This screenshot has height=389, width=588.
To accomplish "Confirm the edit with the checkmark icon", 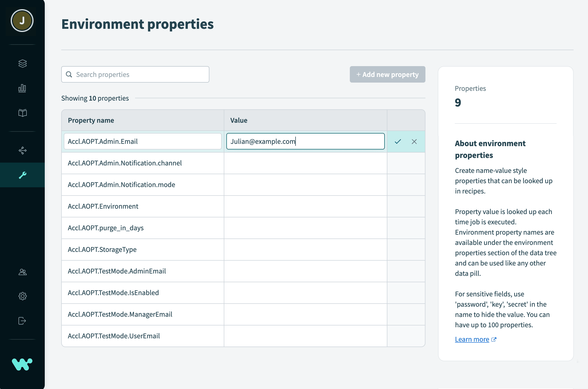I will [x=398, y=141].
